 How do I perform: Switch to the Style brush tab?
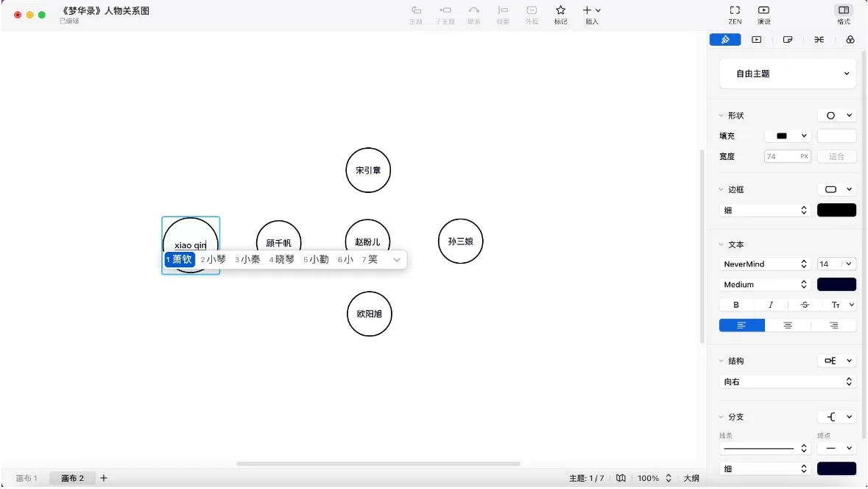coord(725,39)
